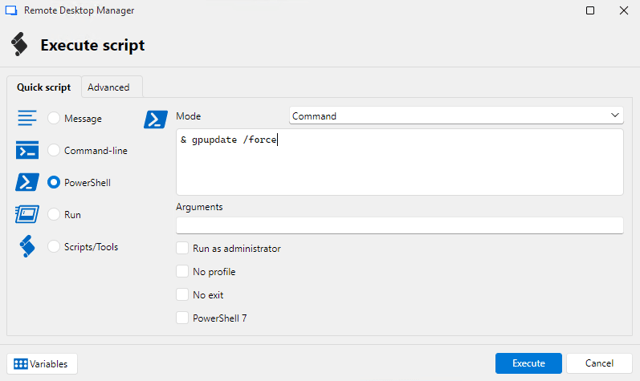Check the PowerShell 7 option
This screenshot has width=640, height=381.
tap(182, 318)
